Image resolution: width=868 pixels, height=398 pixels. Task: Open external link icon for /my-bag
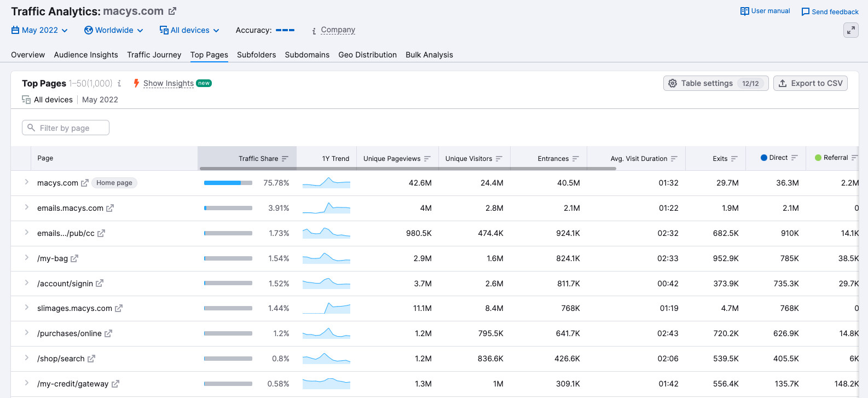pos(74,258)
